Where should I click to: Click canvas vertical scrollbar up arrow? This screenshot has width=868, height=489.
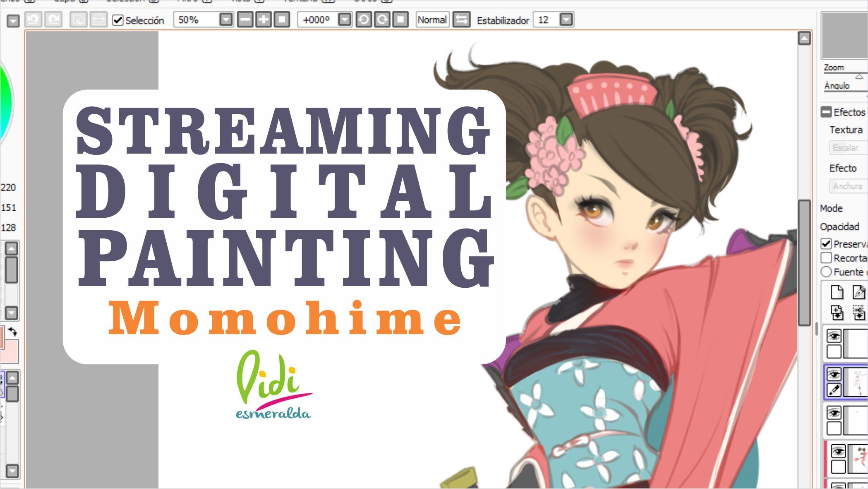804,39
